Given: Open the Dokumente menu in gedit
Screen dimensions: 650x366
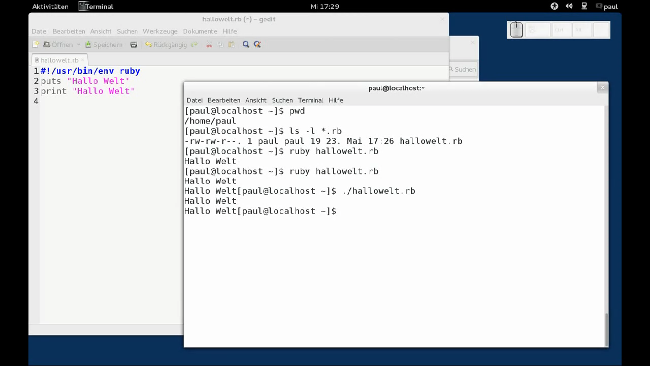Looking at the screenshot, I should pyautogui.click(x=200, y=32).
